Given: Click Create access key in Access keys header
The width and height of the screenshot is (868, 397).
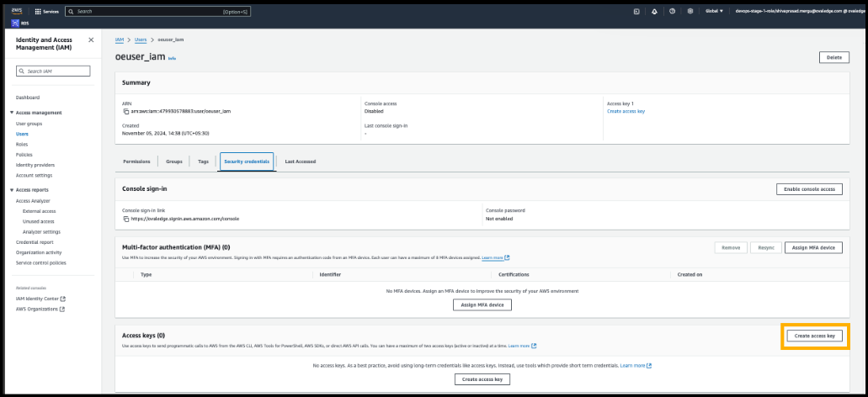Looking at the screenshot, I should point(814,336).
